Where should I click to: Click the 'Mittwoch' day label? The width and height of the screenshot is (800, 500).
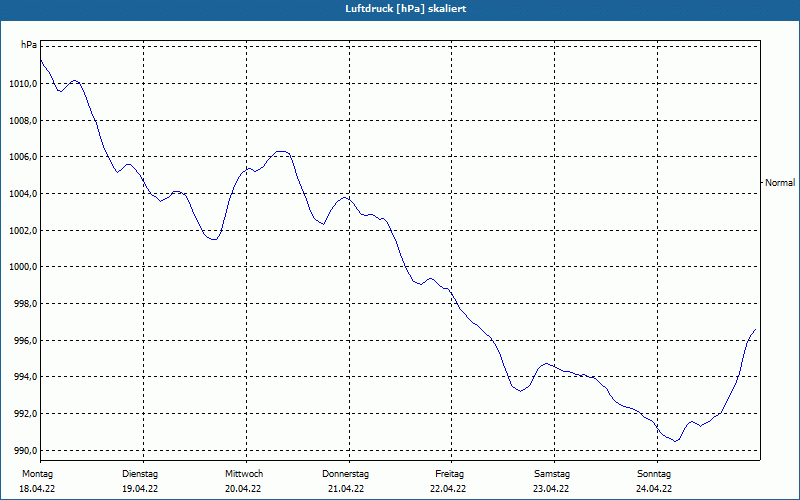pos(244,474)
